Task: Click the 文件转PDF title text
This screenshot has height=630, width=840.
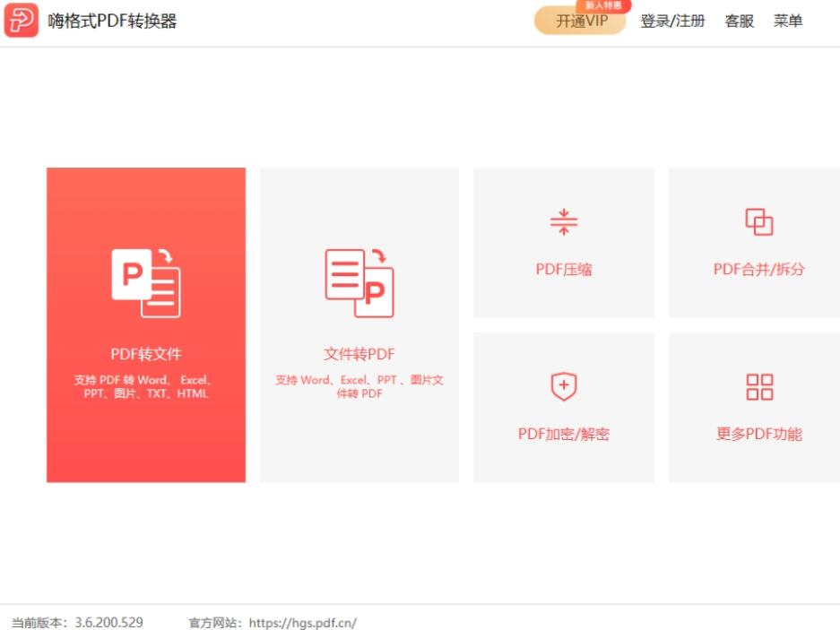Action: point(359,354)
